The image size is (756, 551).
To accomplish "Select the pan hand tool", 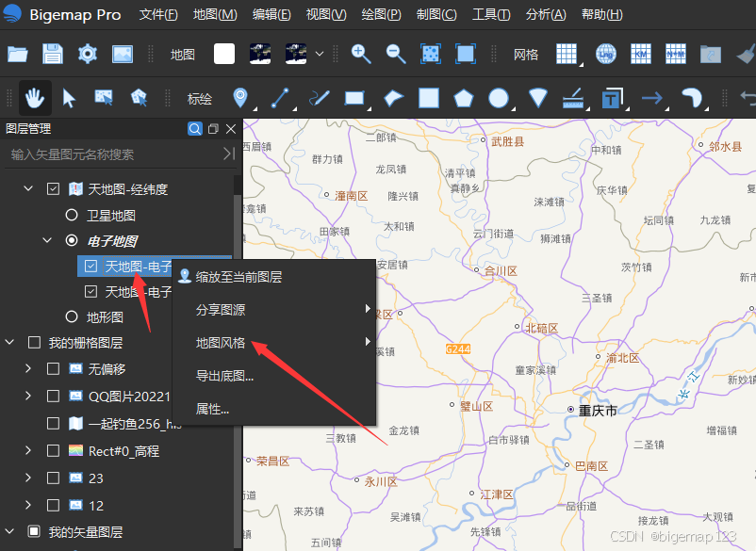I will 35,98.
